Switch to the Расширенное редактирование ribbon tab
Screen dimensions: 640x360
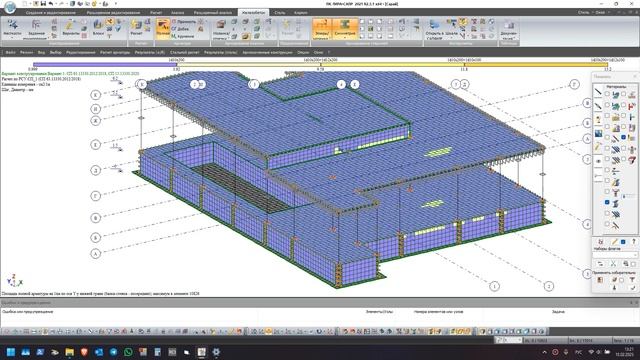pos(113,13)
